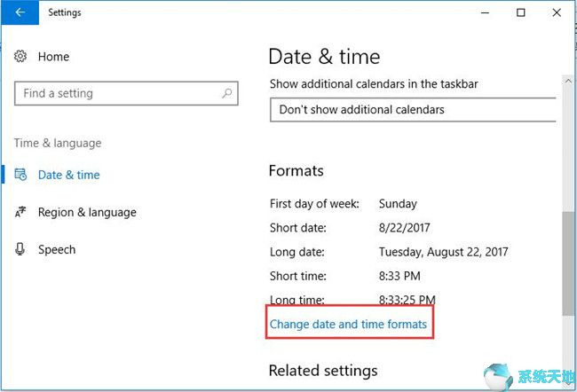Minimize the Settings window
The height and width of the screenshot is (392, 577).
pyautogui.click(x=485, y=13)
